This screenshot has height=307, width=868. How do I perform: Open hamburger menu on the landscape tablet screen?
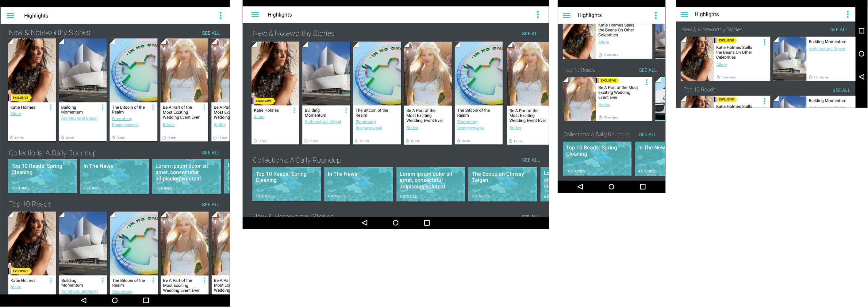255,14
